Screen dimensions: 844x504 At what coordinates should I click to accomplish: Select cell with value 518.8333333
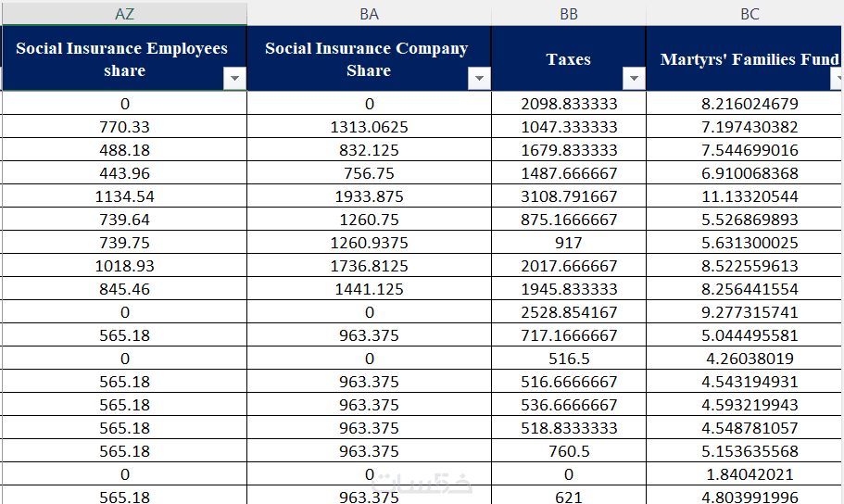pyautogui.click(x=569, y=427)
